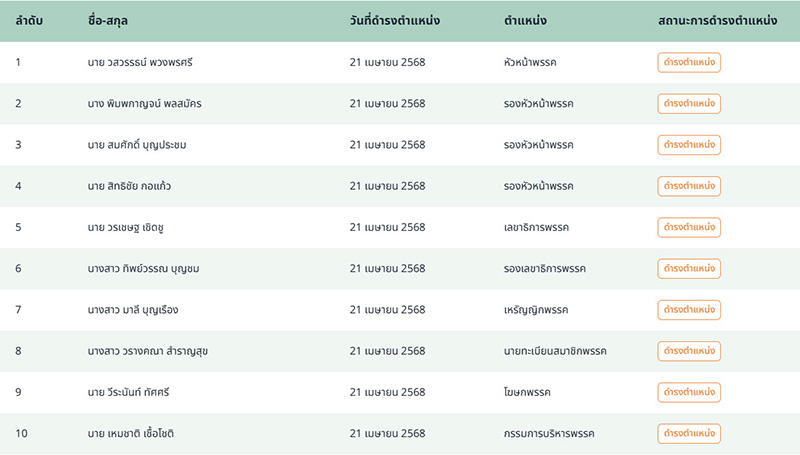The image size is (800, 455).
Task: Click status badge for นายทะเบียนสมาชิกพรรค row
Action: (689, 351)
